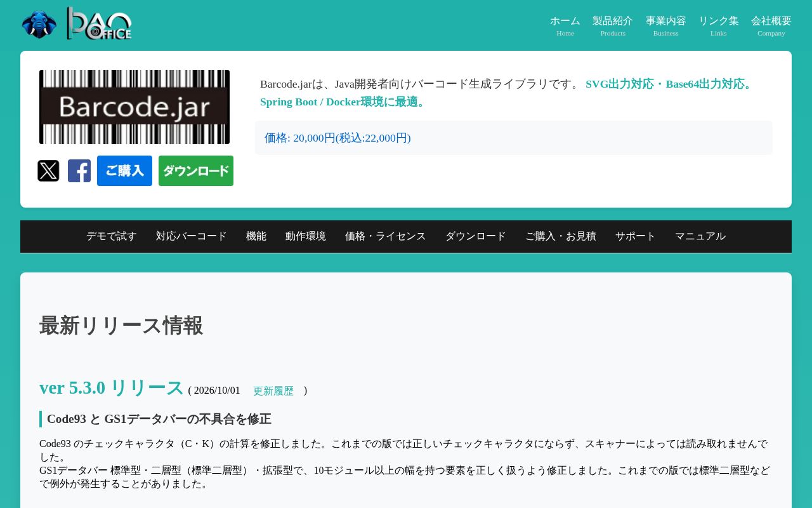Select ダウンロード in the dark nav bar
The height and width of the screenshot is (508, 812).
click(x=476, y=236)
